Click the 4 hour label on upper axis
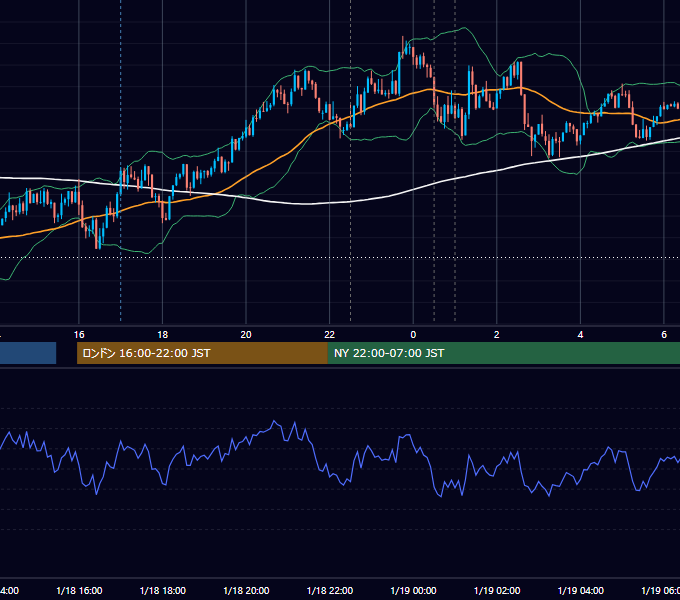The height and width of the screenshot is (600, 680). point(580,335)
